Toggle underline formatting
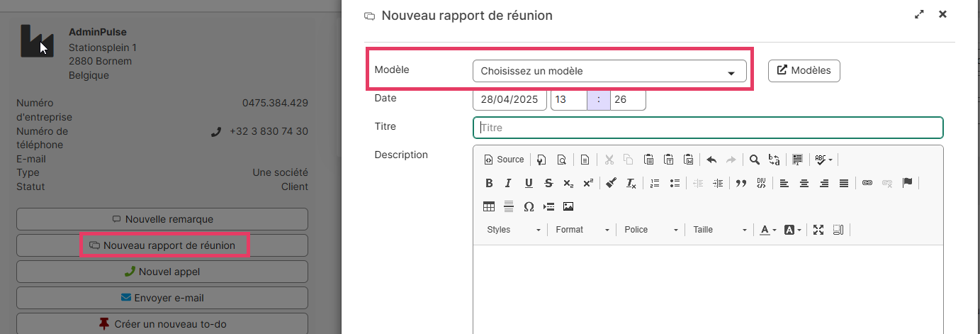Screen dimensions: 980x334 (x=529, y=183)
